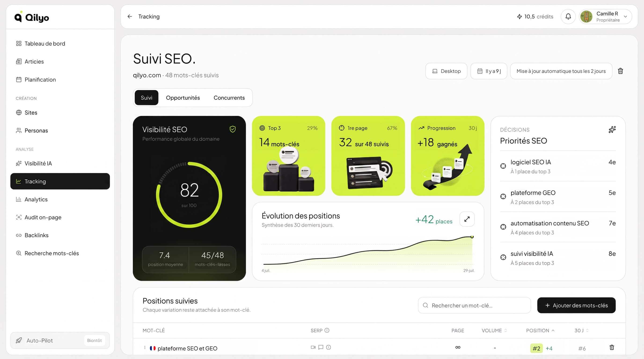The height and width of the screenshot is (359, 644).
Task: Open the Progression 30 j card
Action: [447, 156]
